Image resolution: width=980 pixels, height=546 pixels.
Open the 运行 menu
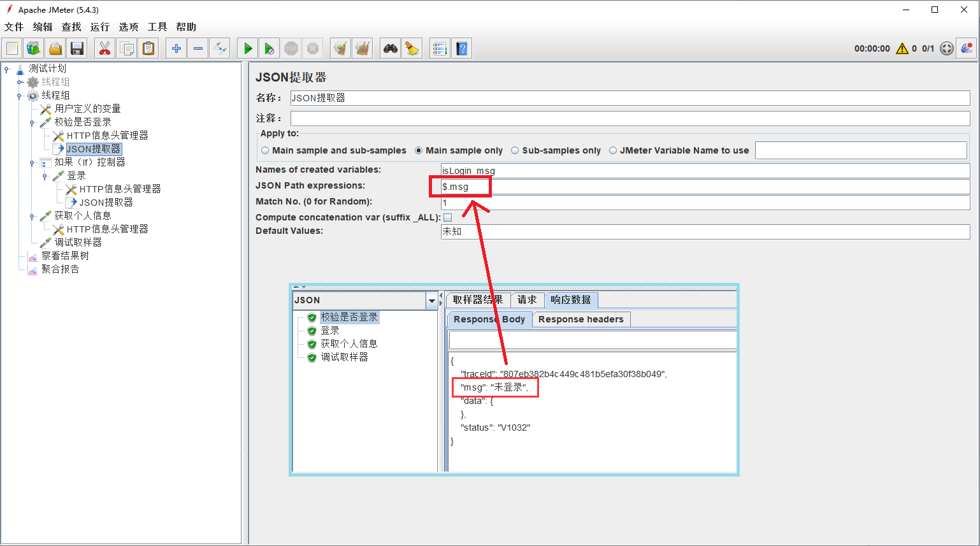(99, 27)
